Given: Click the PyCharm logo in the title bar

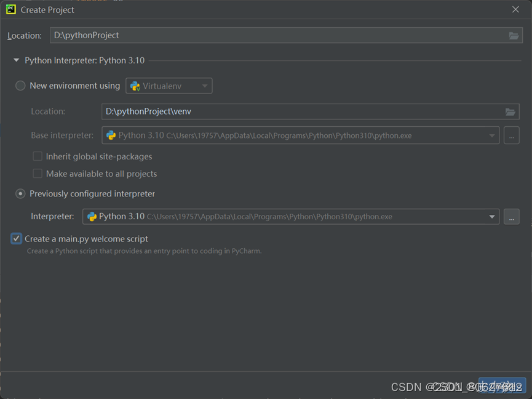Looking at the screenshot, I should 10,10.
